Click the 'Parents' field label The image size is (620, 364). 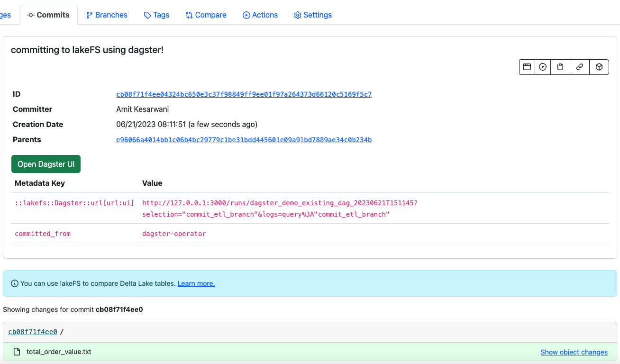(x=27, y=139)
